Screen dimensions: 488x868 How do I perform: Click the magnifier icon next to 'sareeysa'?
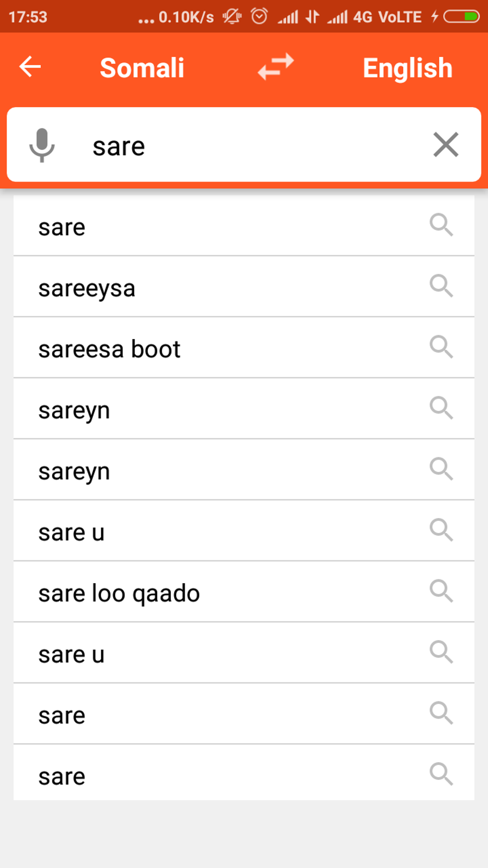[x=441, y=287]
